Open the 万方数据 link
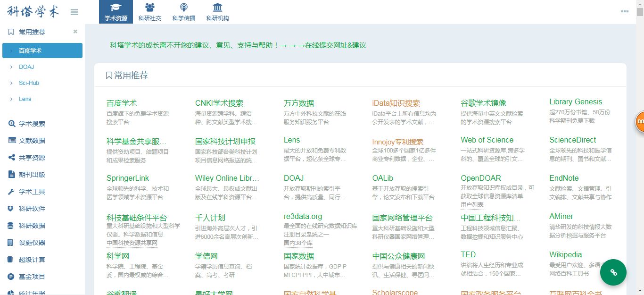Viewport: 644px width, 295px height. (x=299, y=103)
